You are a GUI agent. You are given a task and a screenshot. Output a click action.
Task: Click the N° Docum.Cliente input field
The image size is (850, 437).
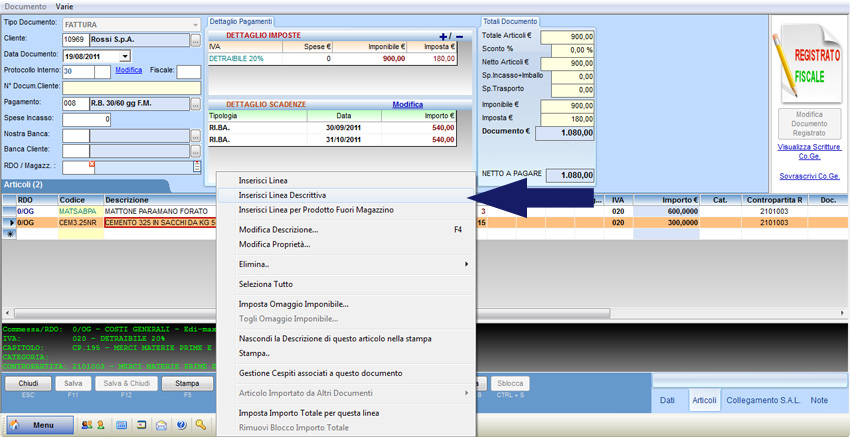coord(131,87)
